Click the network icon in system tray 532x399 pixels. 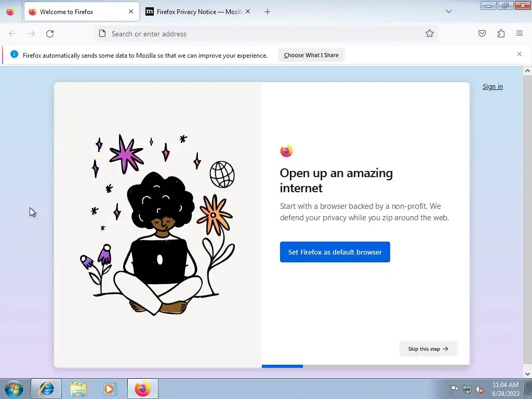467,389
